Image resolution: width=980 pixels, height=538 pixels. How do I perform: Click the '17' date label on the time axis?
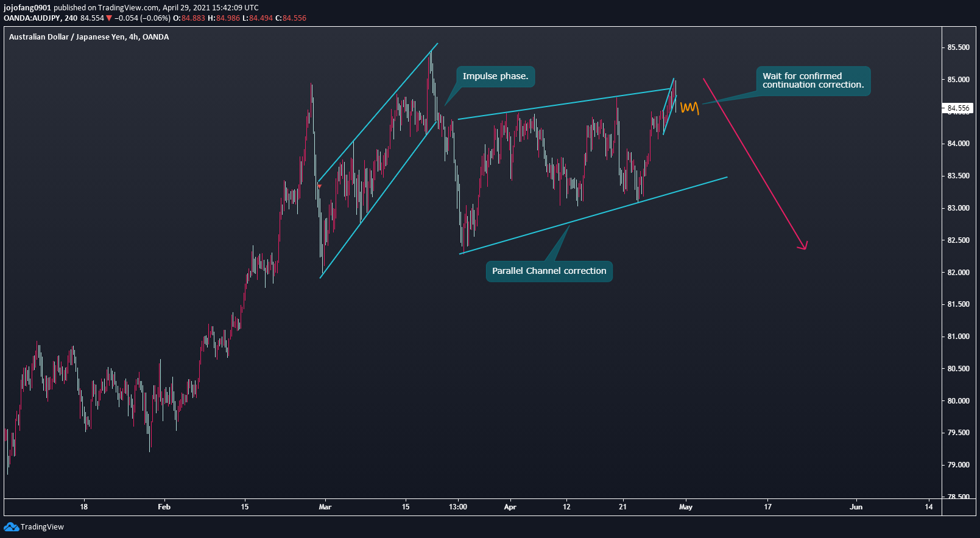768,507
